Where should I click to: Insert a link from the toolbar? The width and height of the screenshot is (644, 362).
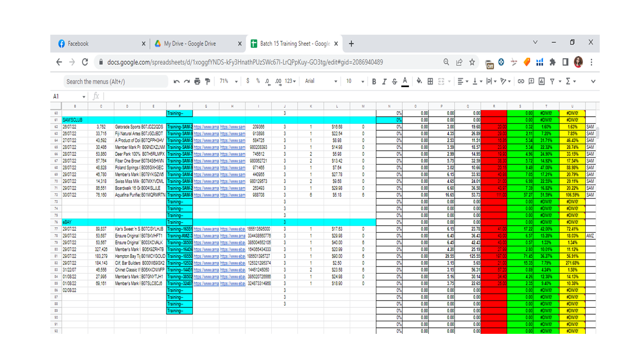pos(521,81)
